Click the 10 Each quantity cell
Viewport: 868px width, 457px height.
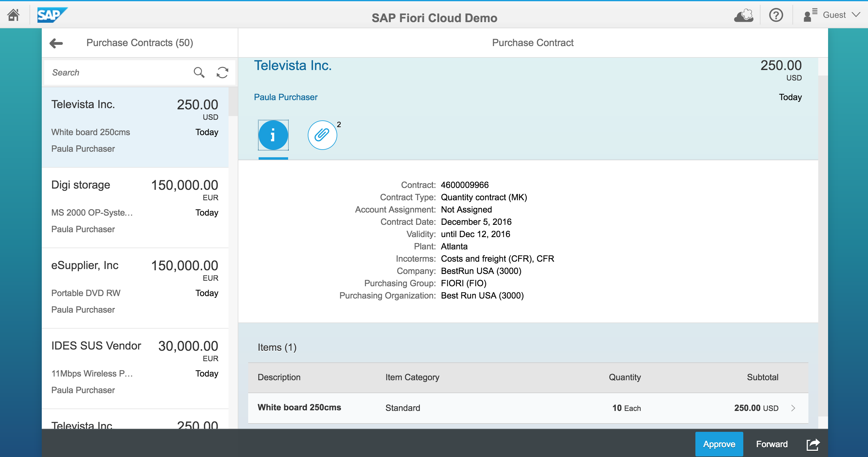click(x=626, y=408)
